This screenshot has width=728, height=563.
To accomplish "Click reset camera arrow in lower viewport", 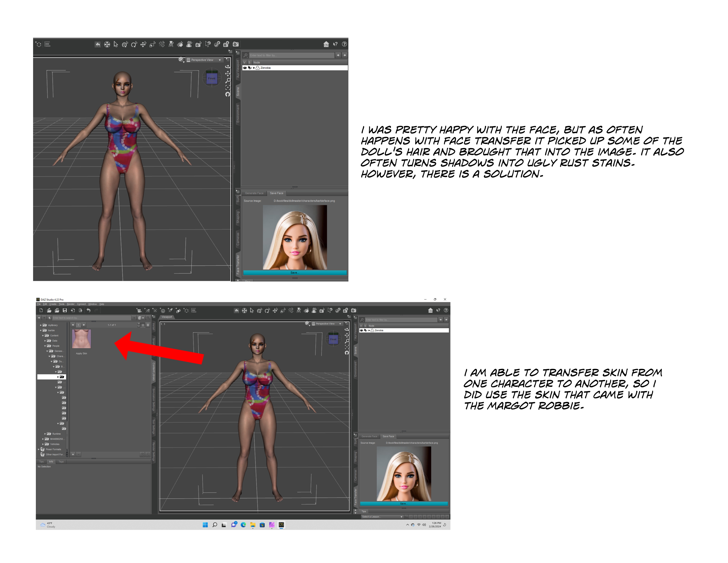I will coord(347,353).
